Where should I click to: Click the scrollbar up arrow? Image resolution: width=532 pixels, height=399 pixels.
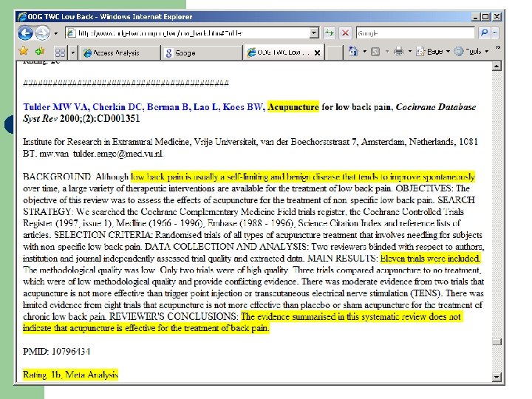click(x=497, y=66)
